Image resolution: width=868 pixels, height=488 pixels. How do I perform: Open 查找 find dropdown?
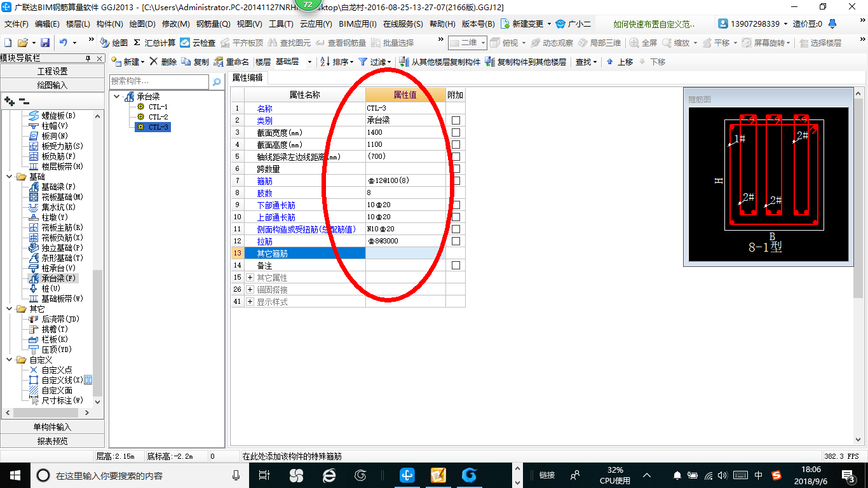pyautogui.click(x=586, y=62)
